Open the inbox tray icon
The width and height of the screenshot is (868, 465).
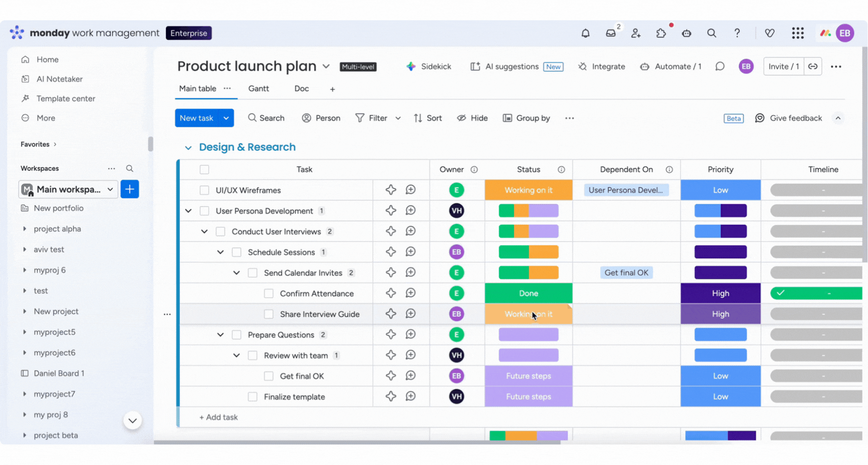[610, 33]
